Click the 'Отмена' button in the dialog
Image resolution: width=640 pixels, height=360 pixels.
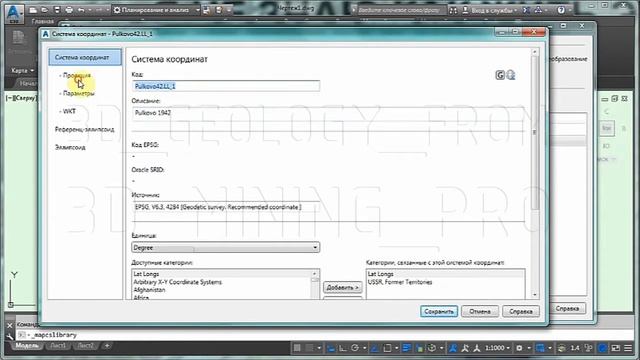click(480, 311)
